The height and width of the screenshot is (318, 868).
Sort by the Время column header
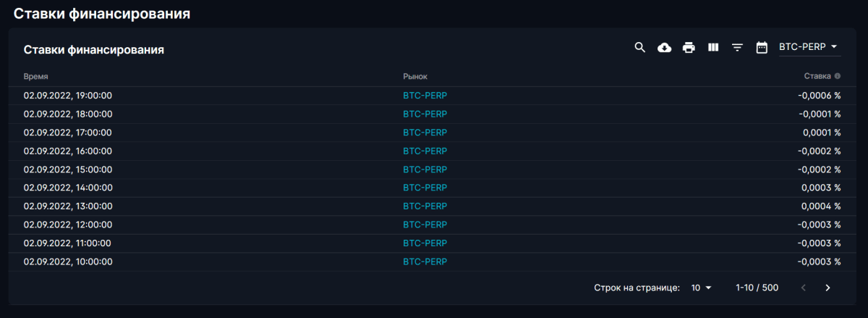[x=35, y=76]
